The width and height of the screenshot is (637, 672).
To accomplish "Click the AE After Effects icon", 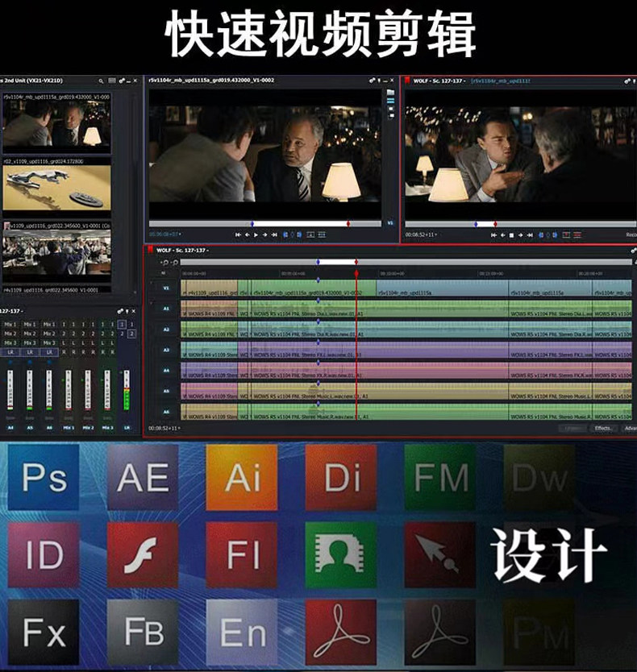I will point(143,477).
